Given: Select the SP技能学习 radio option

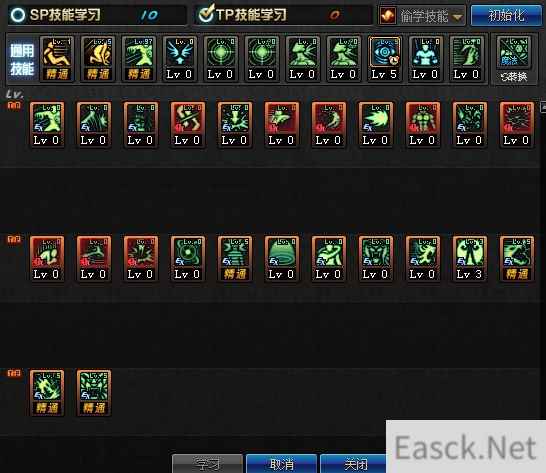Looking at the screenshot, I should [x=17, y=15].
